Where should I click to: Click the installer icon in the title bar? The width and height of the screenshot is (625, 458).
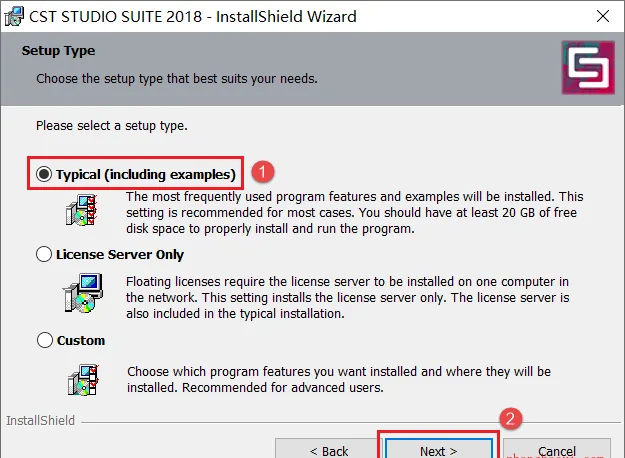[14, 16]
